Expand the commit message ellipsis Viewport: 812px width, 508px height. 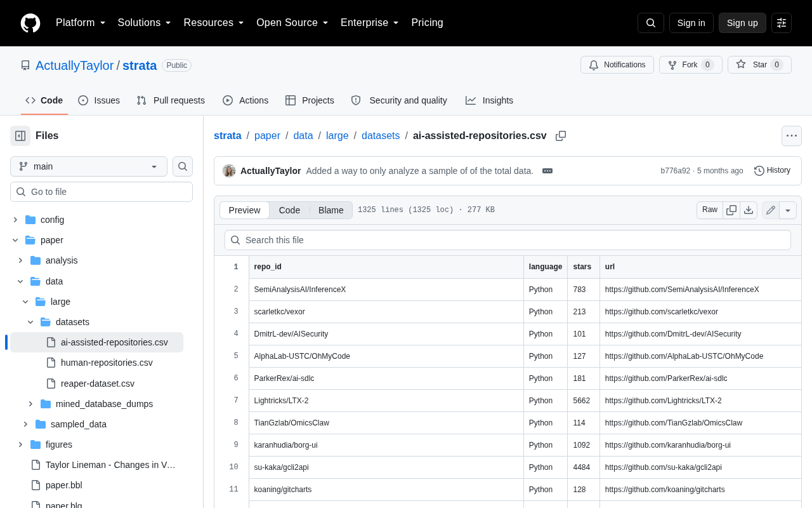(x=547, y=171)
